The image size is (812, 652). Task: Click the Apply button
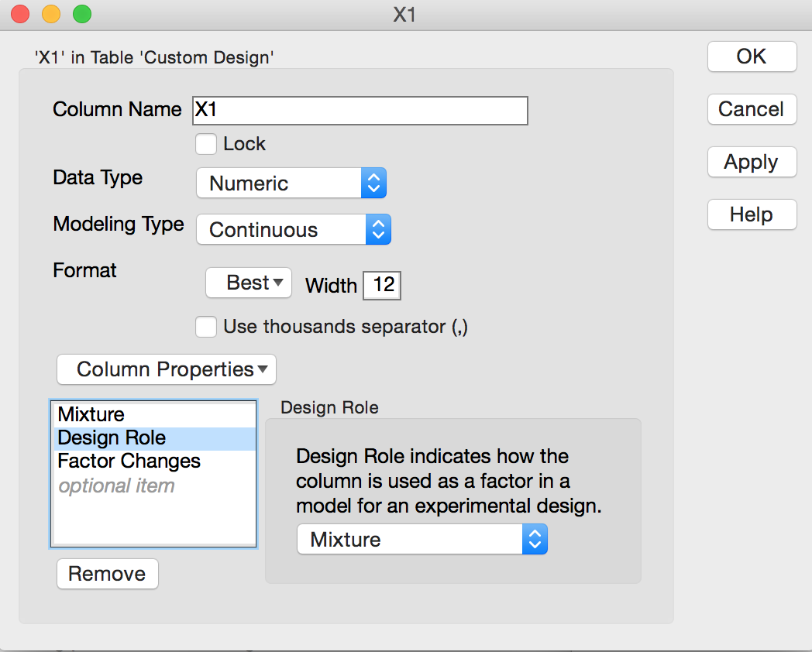pos(752,162)
